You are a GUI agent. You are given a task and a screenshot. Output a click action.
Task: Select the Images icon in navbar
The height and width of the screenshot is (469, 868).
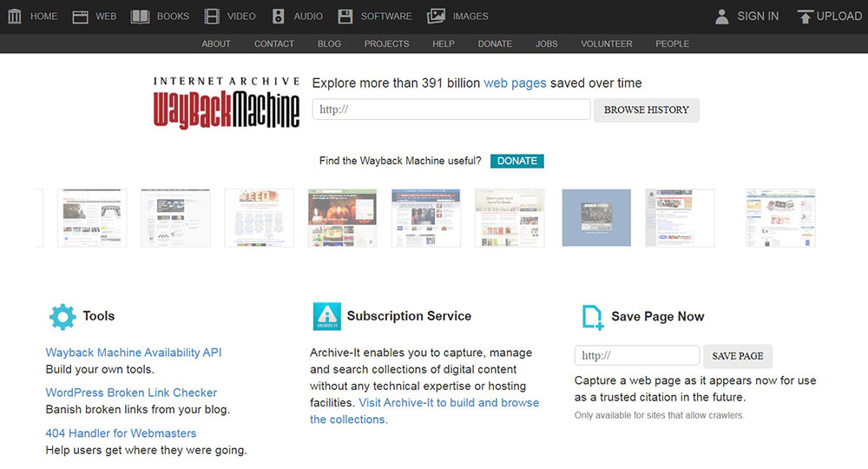(x=437, y=17)
